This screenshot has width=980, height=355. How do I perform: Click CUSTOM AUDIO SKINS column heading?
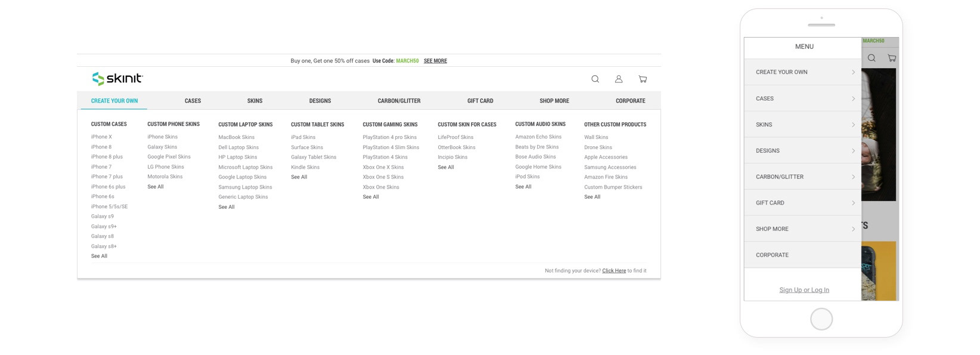(540, 124)
